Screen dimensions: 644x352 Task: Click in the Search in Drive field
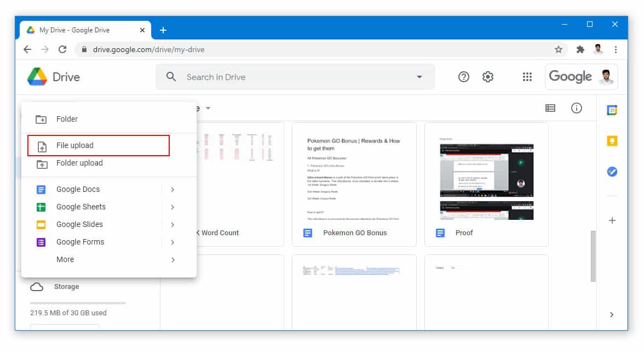click(x=296, y=77)
